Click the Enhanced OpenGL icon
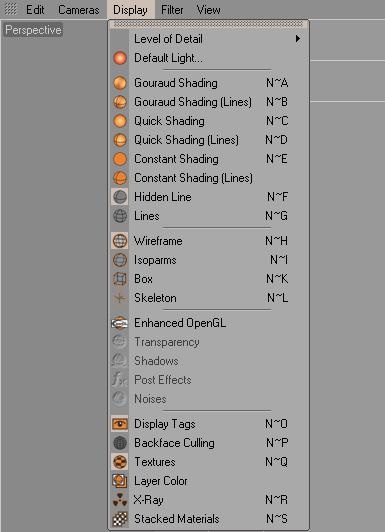This screenshot has height=532, width=385. [120, 323]
